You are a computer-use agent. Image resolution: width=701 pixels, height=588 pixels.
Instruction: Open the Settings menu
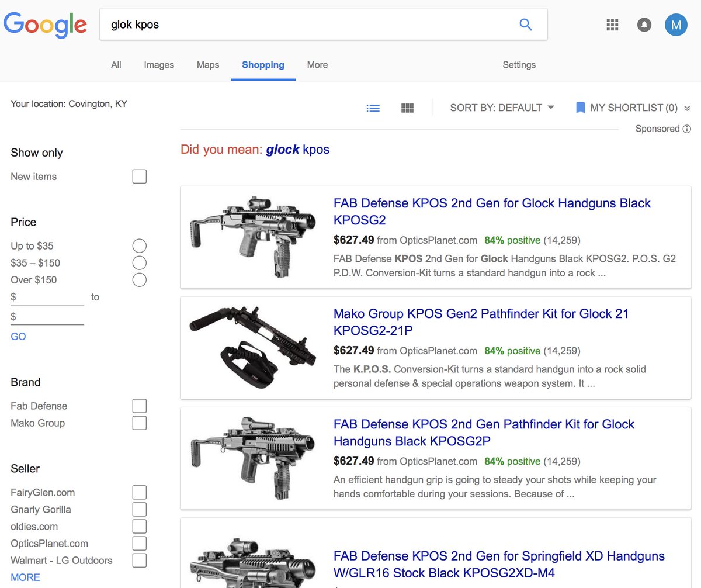[x=519, y=65]
